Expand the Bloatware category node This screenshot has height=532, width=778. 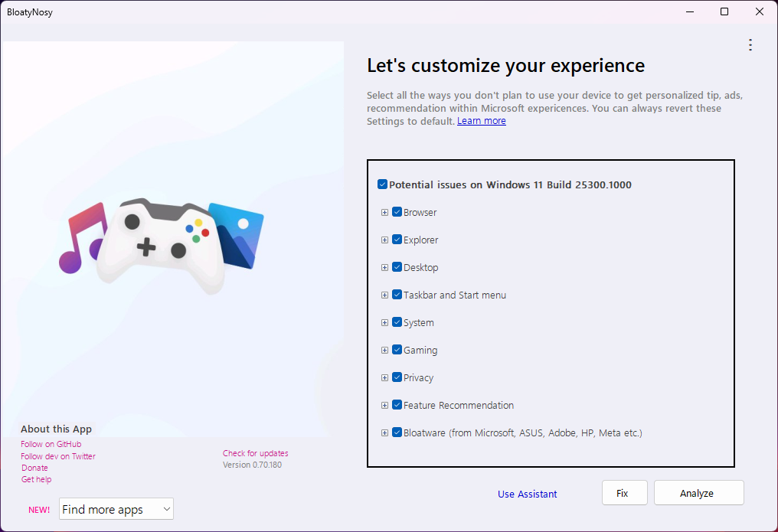384,432
